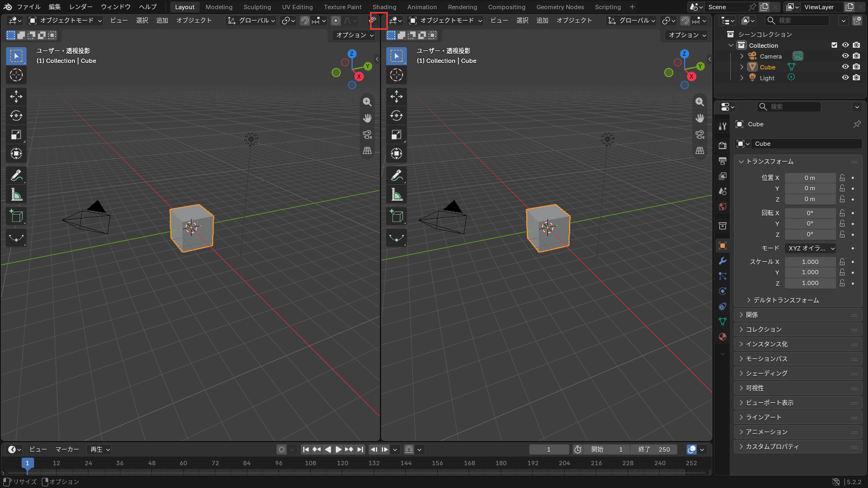
Task: Toggle camera view in right viewport
Action: pos(700,134)
